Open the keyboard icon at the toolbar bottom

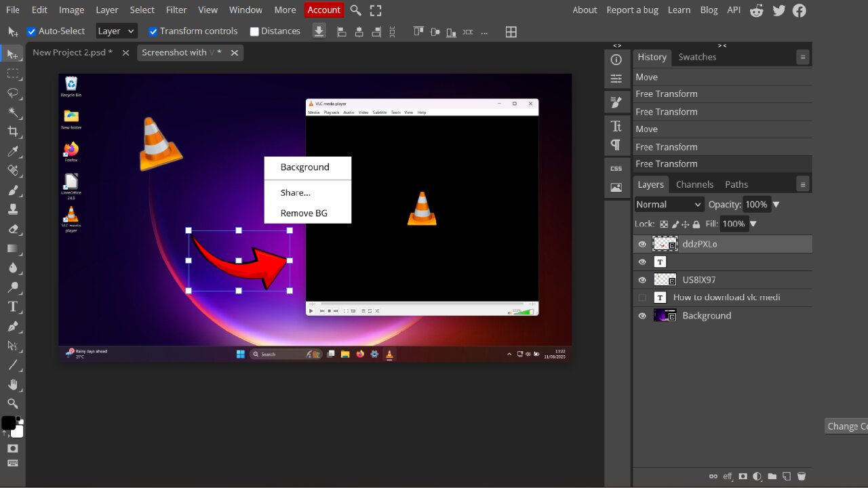(12, 464)
